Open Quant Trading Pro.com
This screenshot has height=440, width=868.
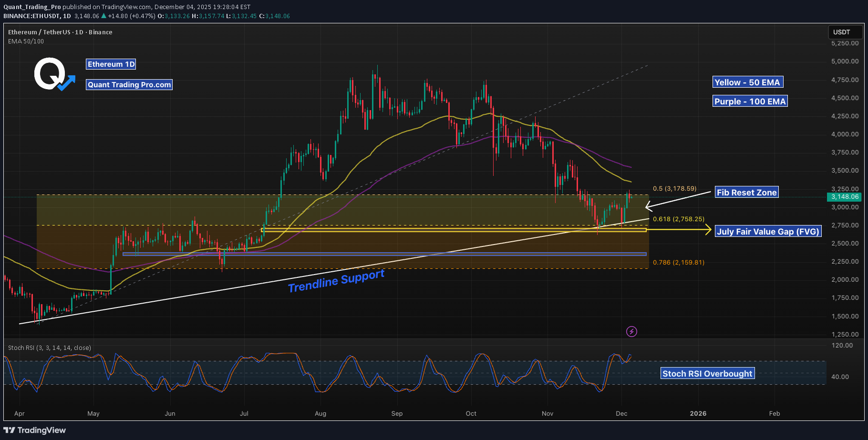129,84
